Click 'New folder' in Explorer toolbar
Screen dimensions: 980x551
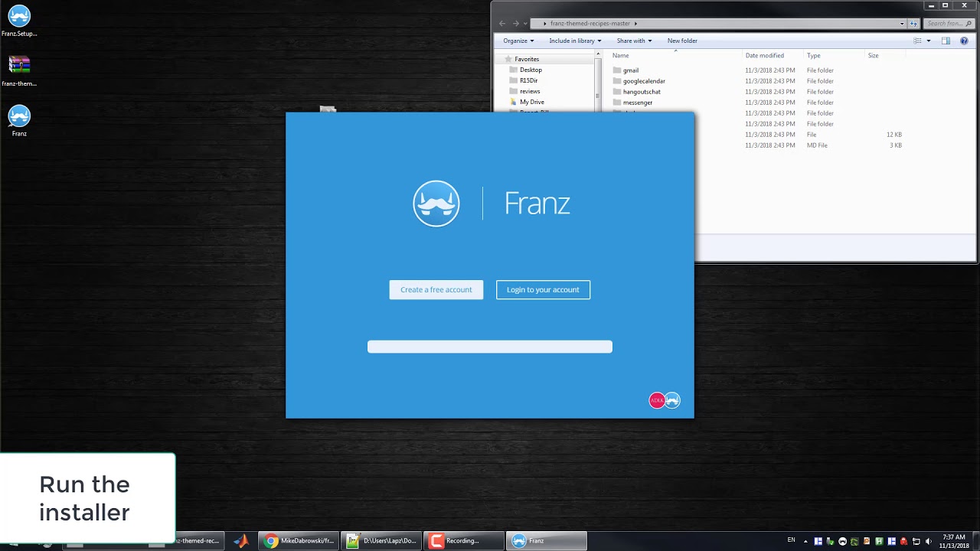(x=682, y=41)
